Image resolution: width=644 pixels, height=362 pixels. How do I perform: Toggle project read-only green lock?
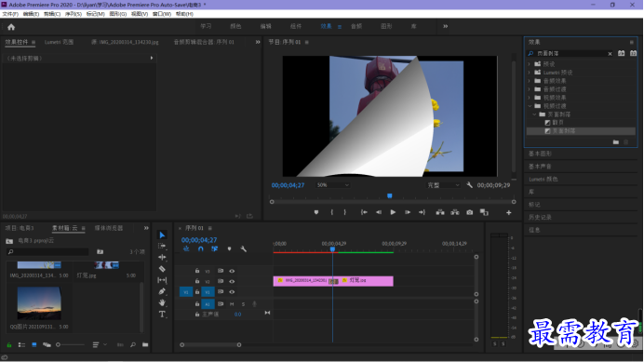point(9,344)
